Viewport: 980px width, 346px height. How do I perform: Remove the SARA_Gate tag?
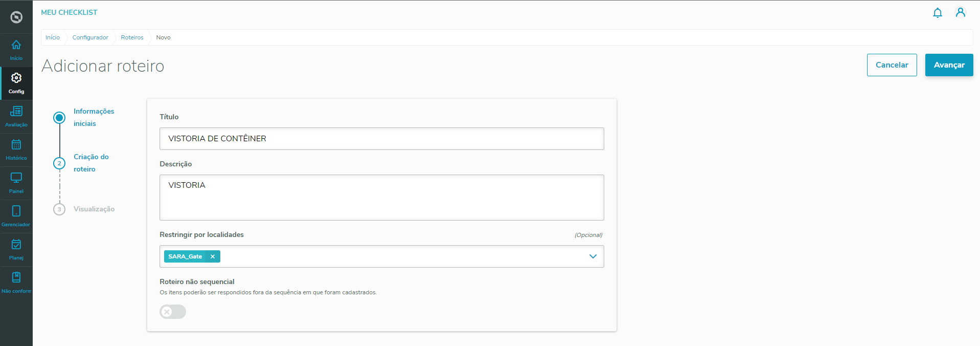213,256
